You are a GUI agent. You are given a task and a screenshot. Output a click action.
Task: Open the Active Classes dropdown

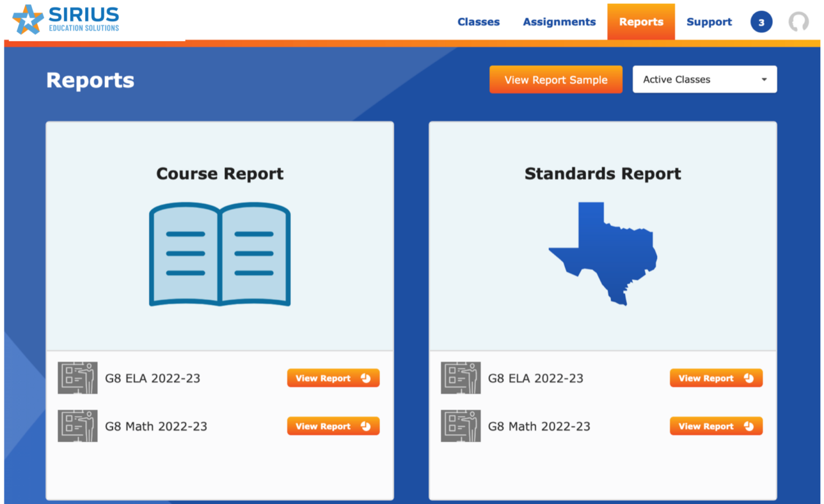704,79
